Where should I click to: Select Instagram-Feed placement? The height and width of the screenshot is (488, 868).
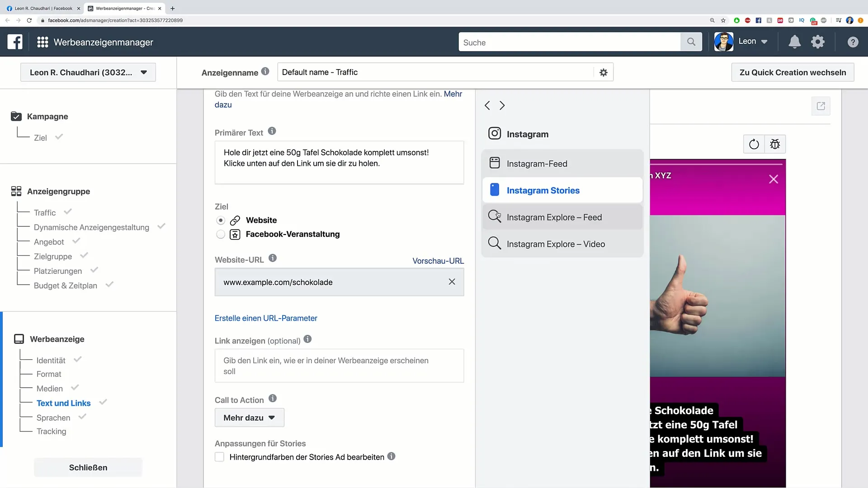pyautogui.click(x=562, y=164)
